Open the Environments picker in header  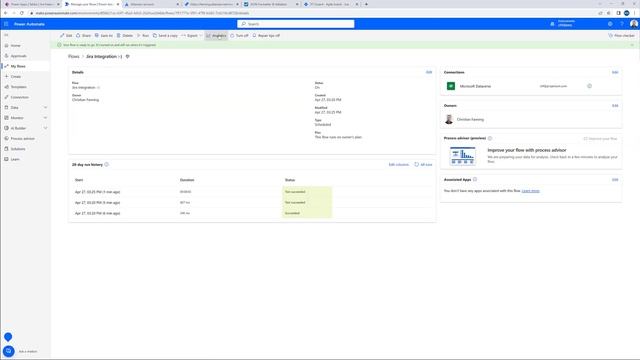tap(563, 24)
